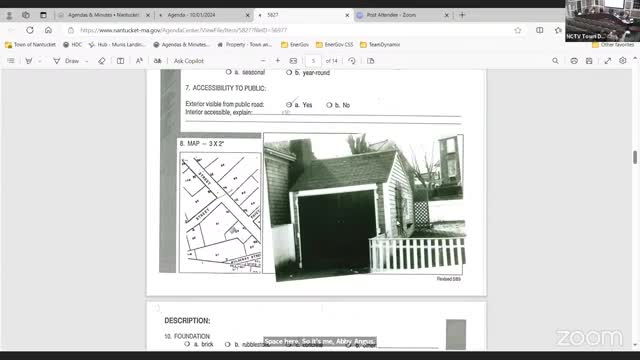This screenshot has height=360, width=640.
Task: Add this page to favorites star
Action: click(518, 30)
